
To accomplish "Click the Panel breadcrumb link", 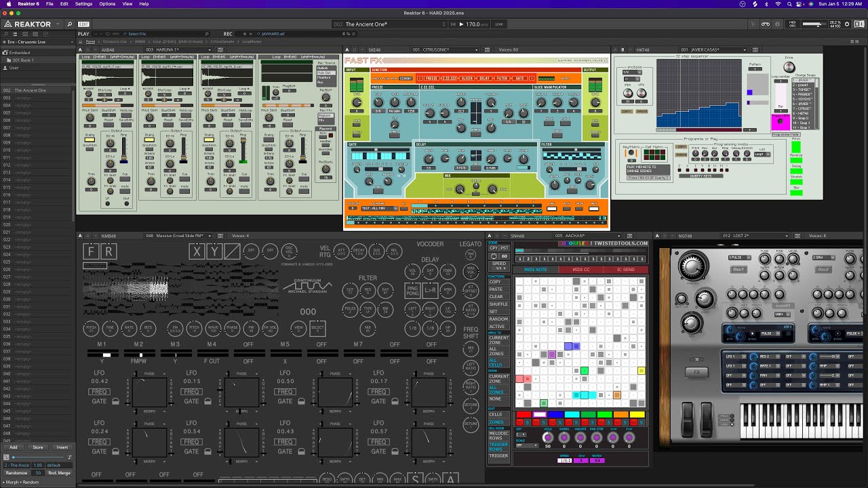I will [90, 41].
